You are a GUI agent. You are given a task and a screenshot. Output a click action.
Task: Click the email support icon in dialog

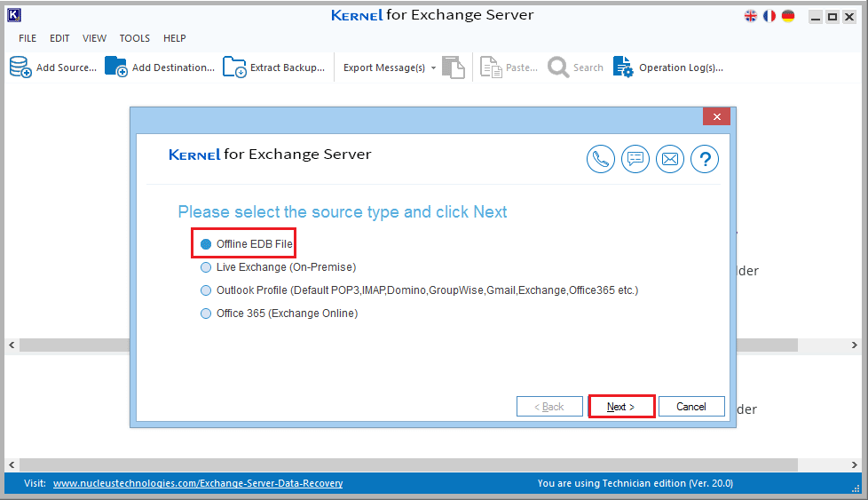pos(670,159)
